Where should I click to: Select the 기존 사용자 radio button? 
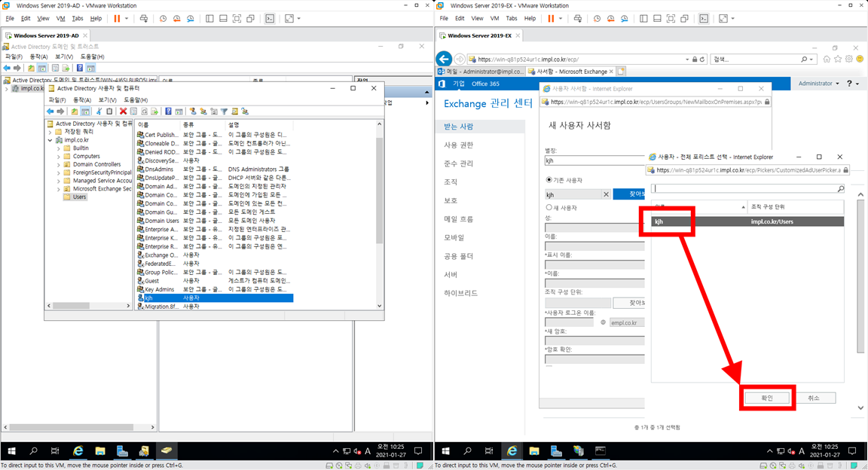[549, 180]
